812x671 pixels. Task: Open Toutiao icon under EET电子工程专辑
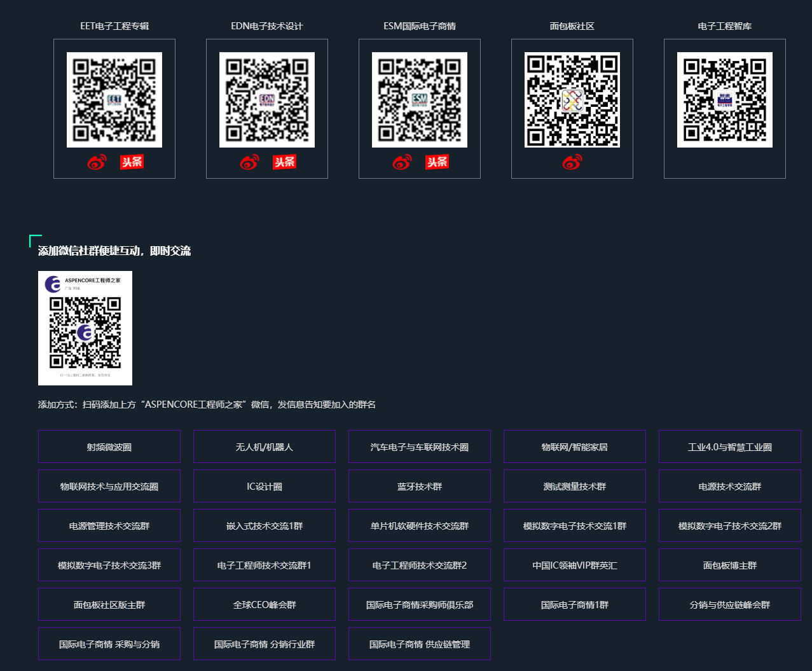pyautogui.click(x=132, y=162)
